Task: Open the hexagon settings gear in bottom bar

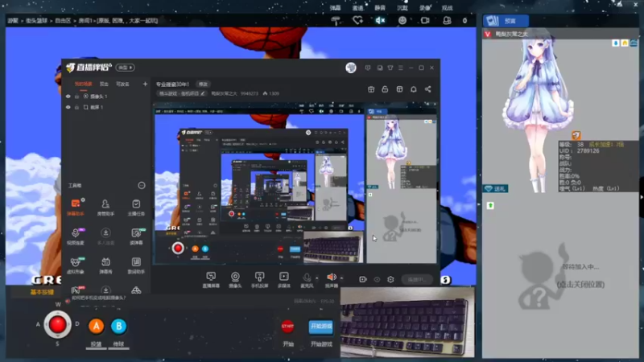Action: click(390, 279)
